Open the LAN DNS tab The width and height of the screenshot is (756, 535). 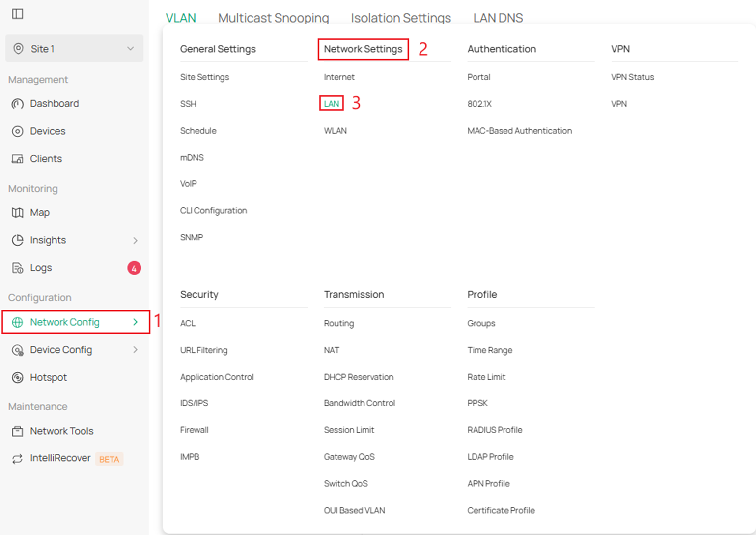tap(498, 18)
